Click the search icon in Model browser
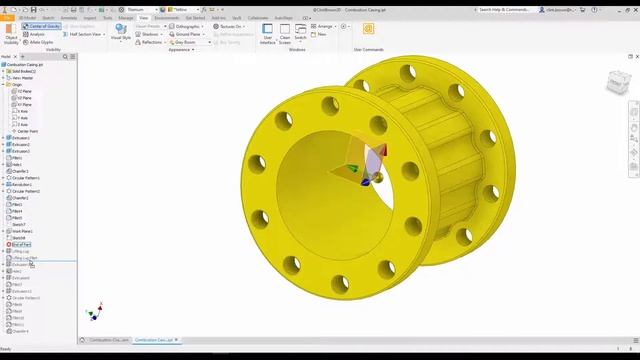Viewport: 640px width, 360px height. [x=65, y=57]
